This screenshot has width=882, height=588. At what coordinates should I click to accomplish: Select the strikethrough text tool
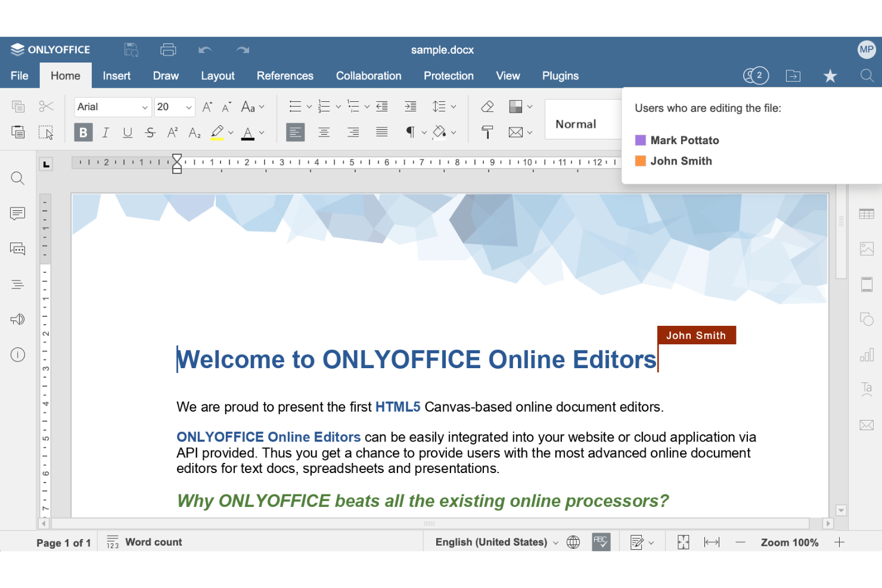[x=150, y=132]
